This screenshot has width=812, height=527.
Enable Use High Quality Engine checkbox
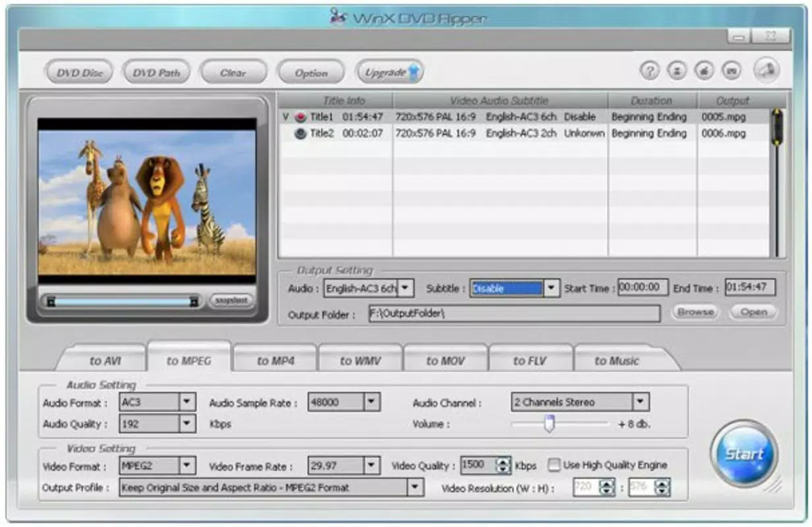point(554,465)
